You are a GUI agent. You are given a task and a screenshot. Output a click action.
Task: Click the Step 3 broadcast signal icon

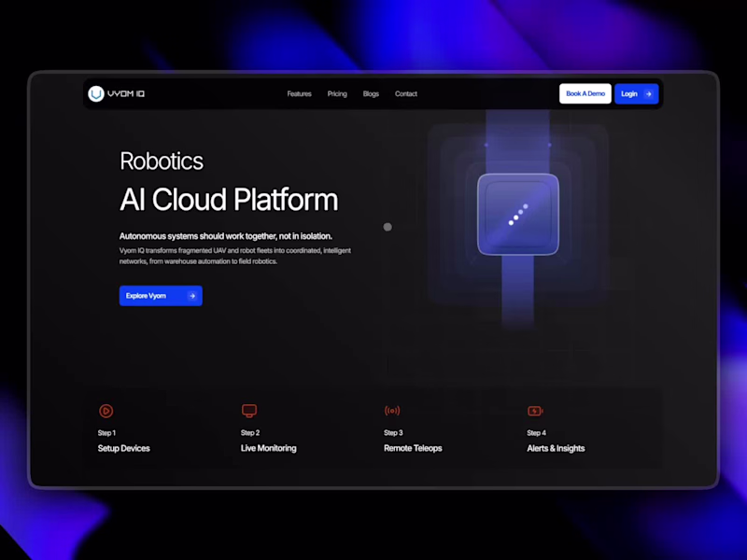[392, 411]
